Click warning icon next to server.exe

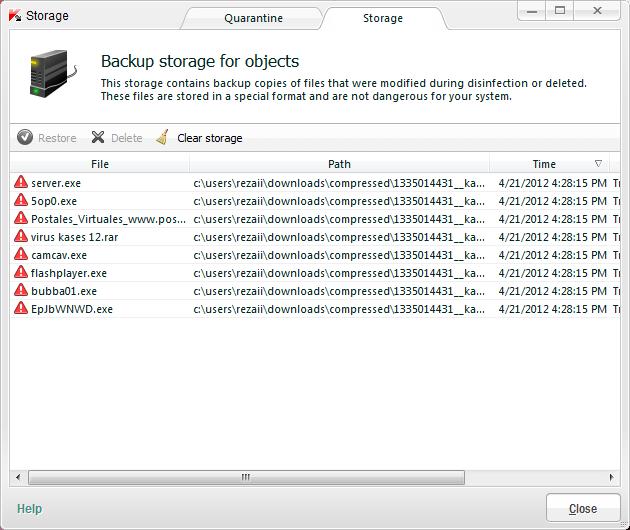click(21, 182)
